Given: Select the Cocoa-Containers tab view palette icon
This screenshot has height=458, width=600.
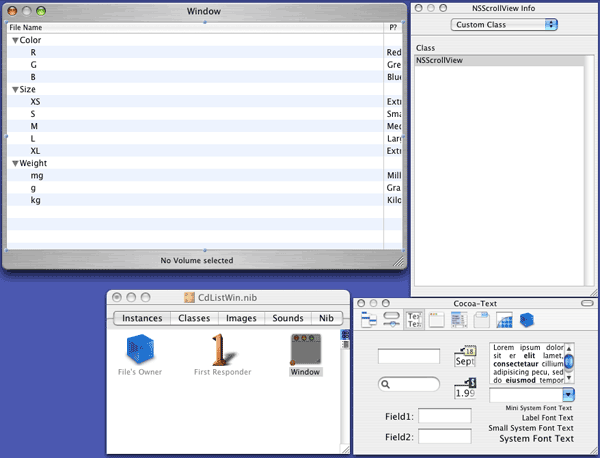Looking at the screenshot, I should (x=482, y=320).
